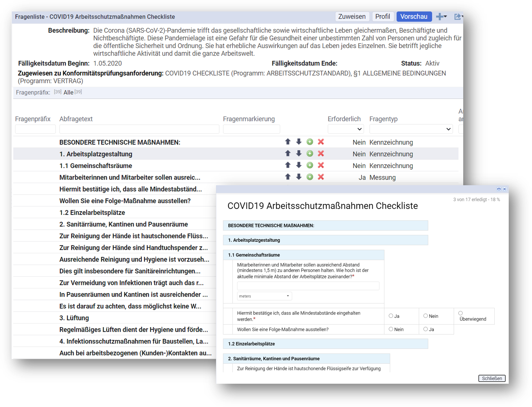The height and width of the screenshot is (407, 532).
Task: Move down the 1.1 Gemeinschaftsräume row
Action: pyautogui.click(x=299, y=165)
